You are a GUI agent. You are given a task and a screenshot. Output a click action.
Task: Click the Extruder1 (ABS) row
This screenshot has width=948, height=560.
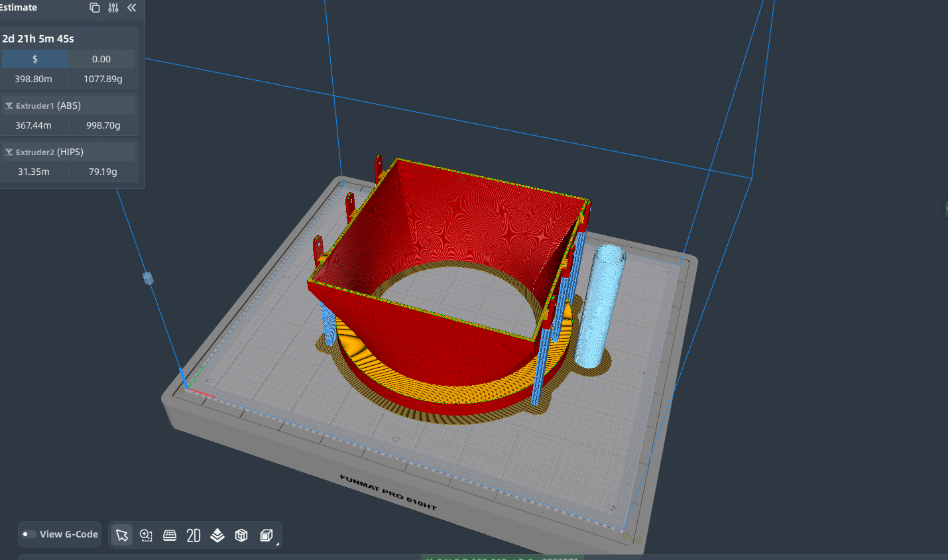[68, 105]
